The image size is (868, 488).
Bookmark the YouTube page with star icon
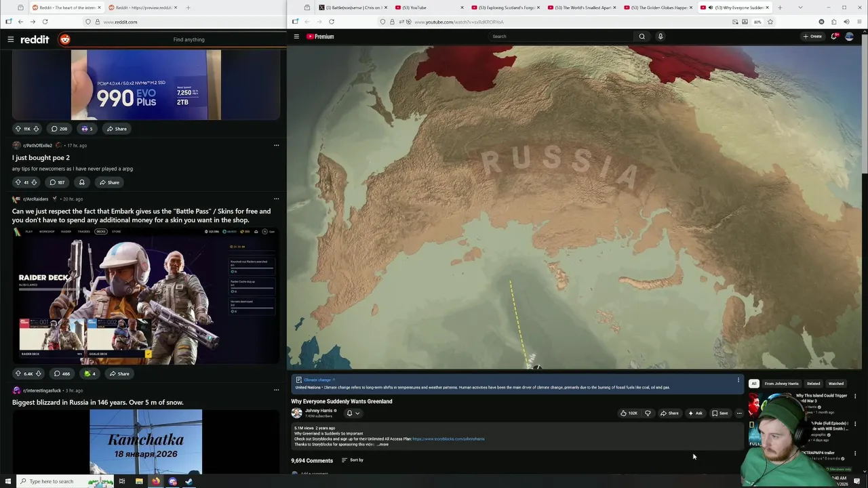pyautogui.click(x=770, y=22)
